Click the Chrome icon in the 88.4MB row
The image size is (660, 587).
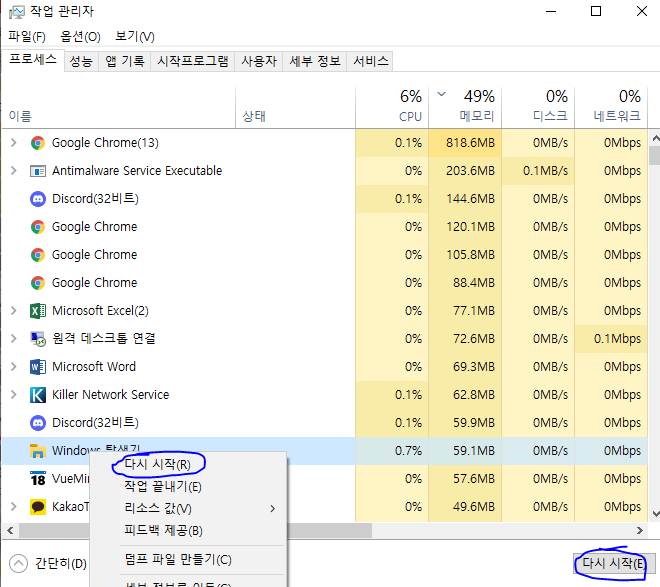[38, 283]
